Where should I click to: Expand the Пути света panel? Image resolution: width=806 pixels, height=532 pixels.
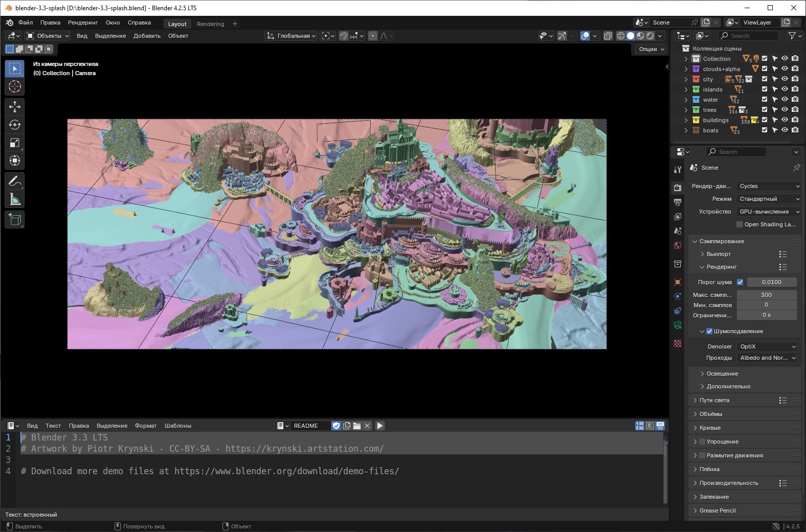pos(714,400)
